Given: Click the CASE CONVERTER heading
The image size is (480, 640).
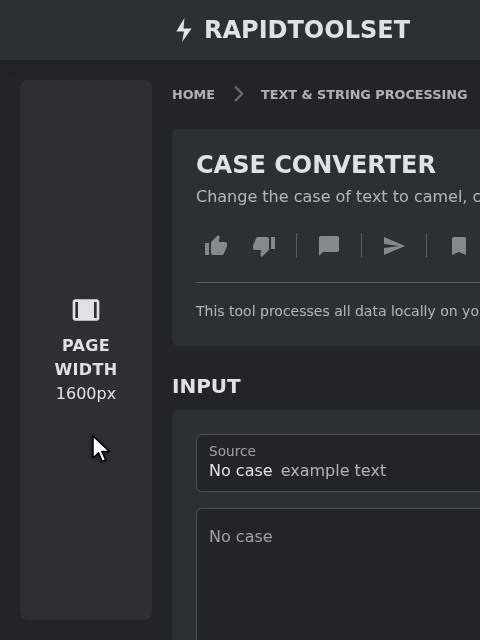Looking at the screenshot, I should tap(316, 164).
